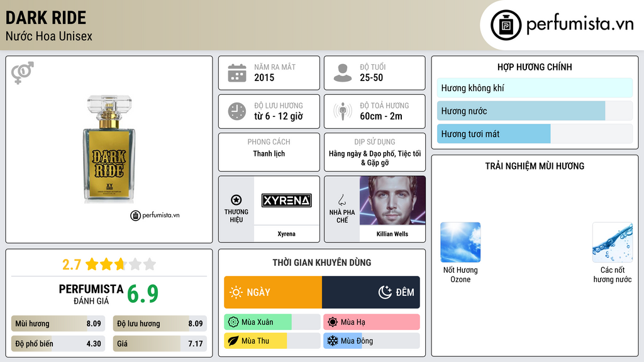
Task: Click the clock icon for Độ lưu hương
Action: point(237,111)
